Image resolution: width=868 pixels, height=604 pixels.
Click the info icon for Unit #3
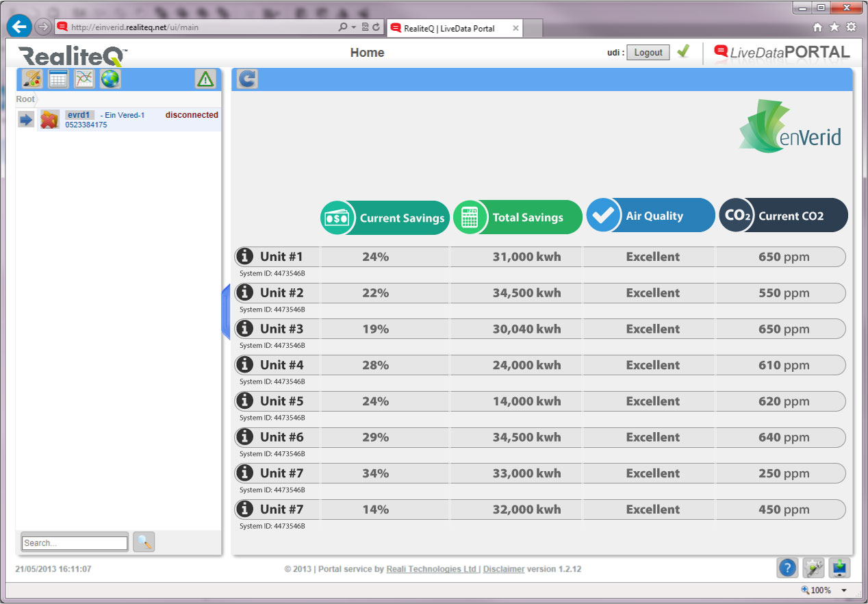point(244,329)
